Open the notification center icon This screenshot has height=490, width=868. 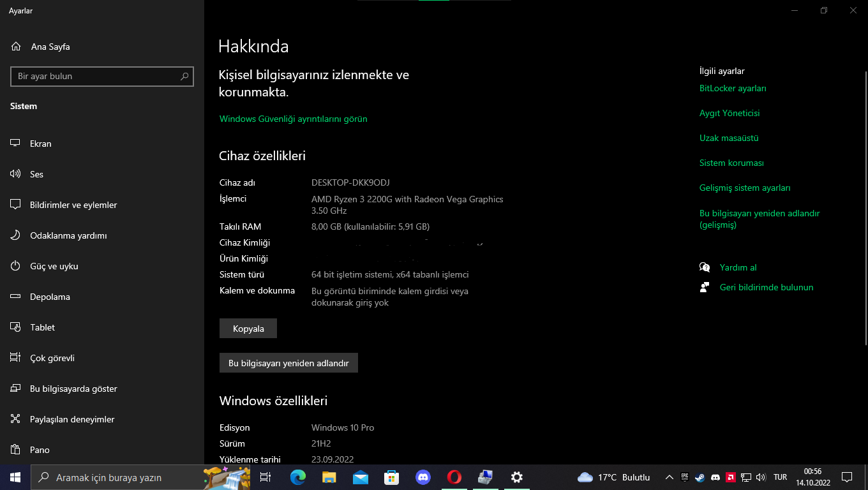point(847,477)
